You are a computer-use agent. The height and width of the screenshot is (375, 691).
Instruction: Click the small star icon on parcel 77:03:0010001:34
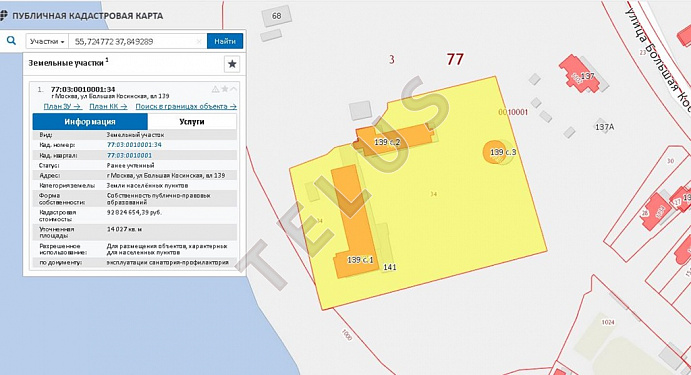(x=225, y=89)
